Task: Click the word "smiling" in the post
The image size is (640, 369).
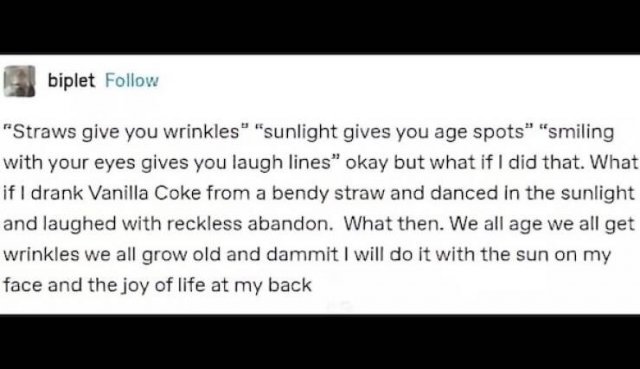Action: (x=580, y=132)
